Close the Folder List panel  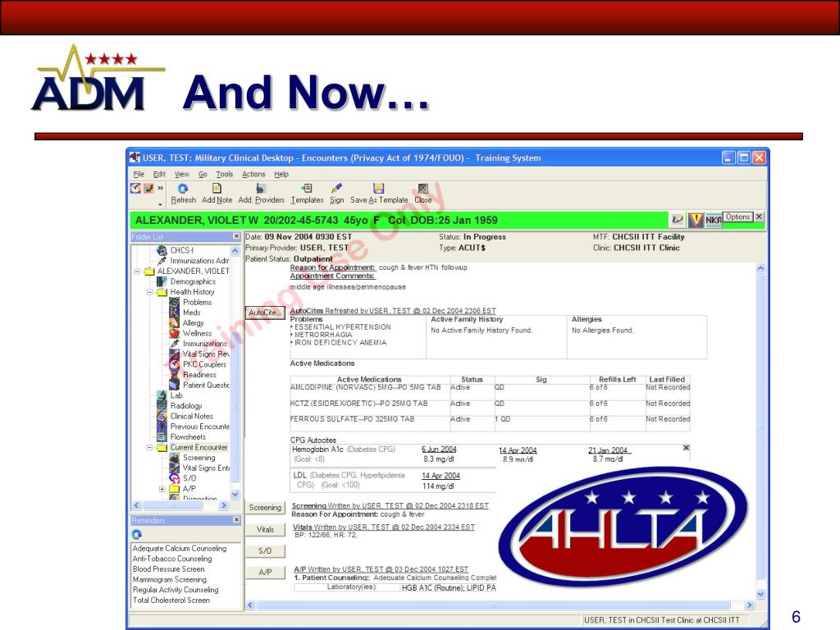[x=236, y=236]
